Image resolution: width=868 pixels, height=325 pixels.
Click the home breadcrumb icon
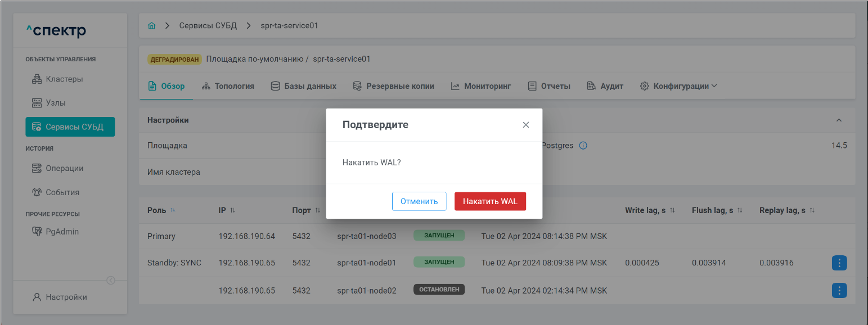(151, 26)
